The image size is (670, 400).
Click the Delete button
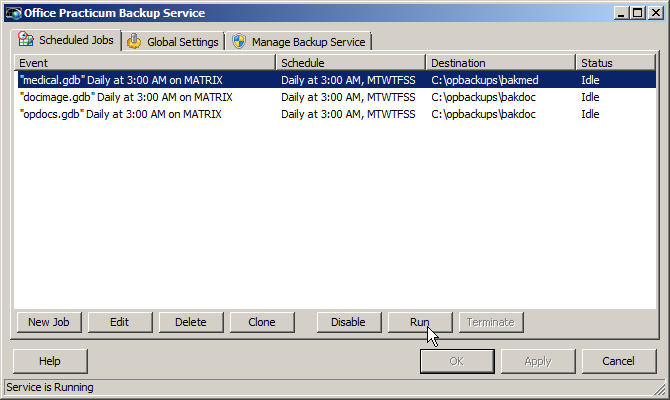click(x=191, y=322)
